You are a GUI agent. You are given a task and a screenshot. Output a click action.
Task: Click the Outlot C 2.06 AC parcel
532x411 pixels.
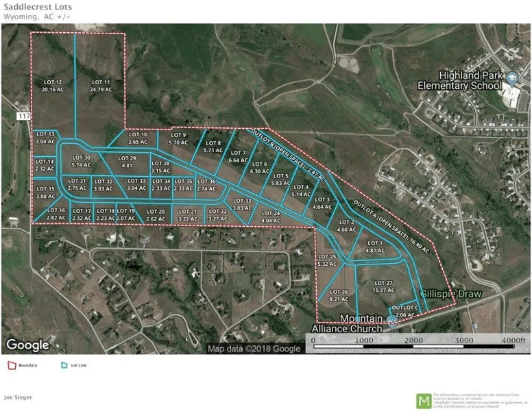(404, 311)
